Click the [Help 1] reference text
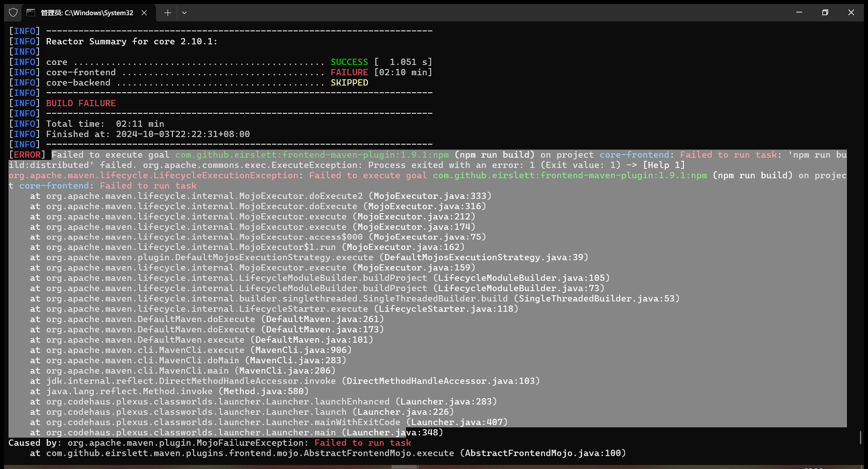This screenshot has height=469, width=868. coord(664,165)
